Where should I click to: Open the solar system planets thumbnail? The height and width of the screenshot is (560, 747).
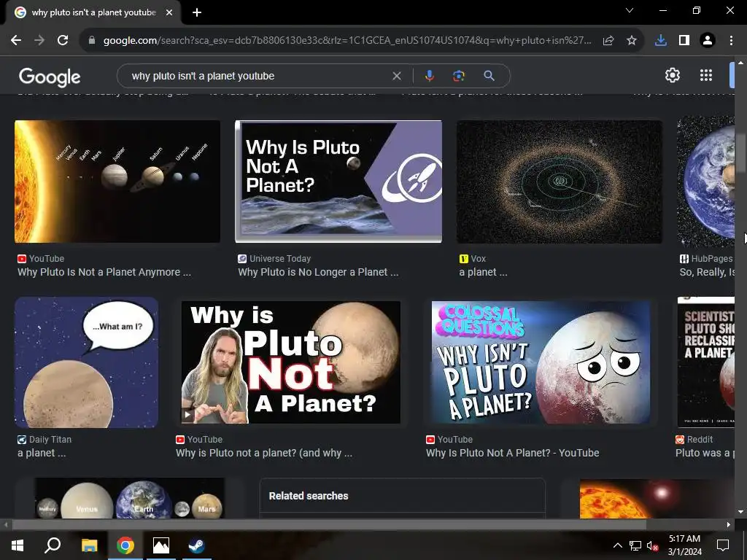117,182
